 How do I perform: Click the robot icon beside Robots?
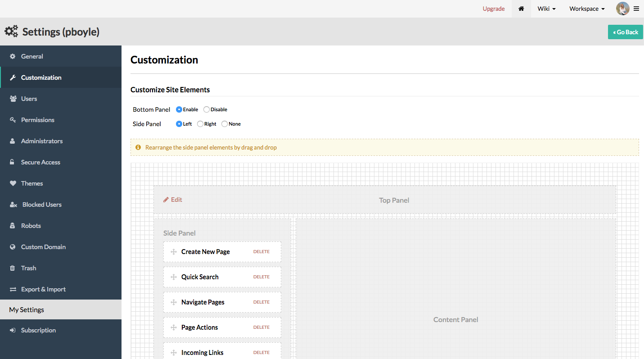[13, 226]
